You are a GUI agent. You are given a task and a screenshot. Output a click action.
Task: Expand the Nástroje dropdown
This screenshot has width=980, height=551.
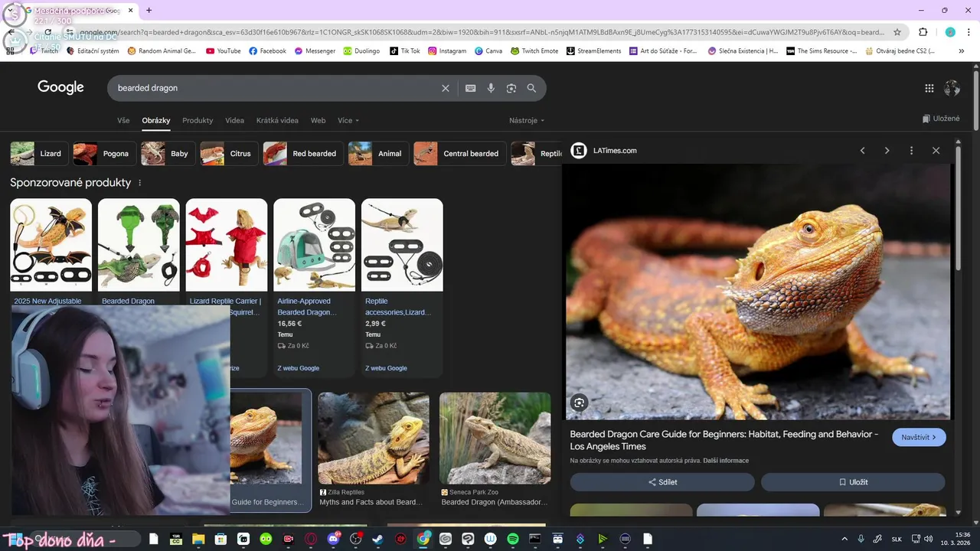[527, 121]
